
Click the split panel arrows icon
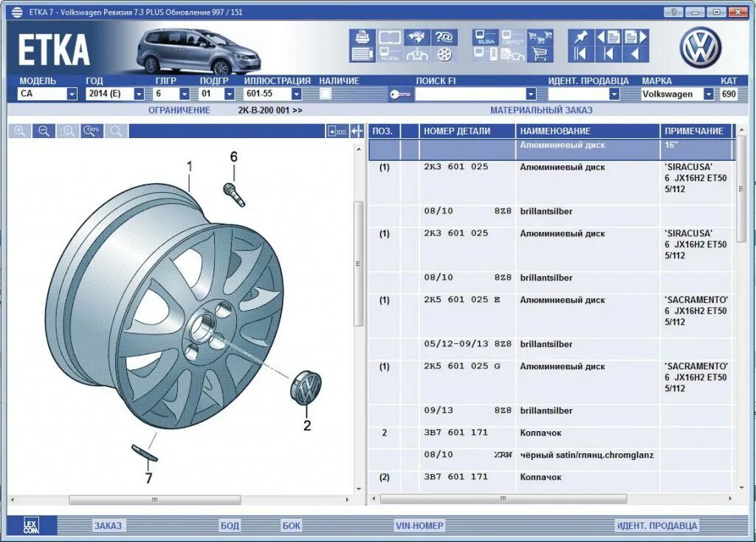357,131
